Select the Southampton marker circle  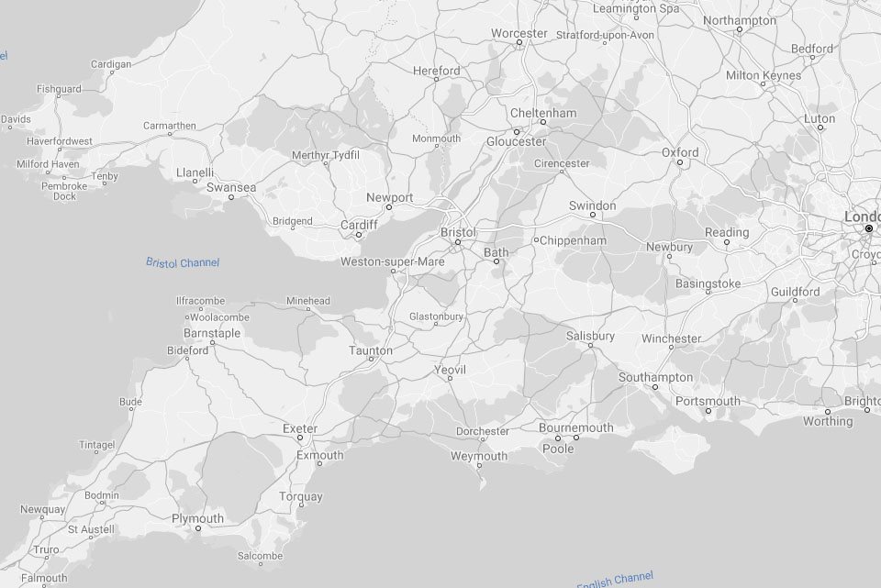[x=655, y=387]
